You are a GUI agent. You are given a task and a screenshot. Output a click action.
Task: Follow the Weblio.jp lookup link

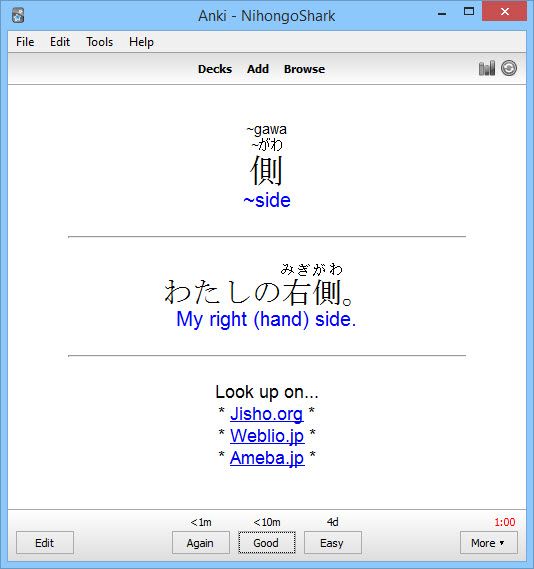(267, 436)
